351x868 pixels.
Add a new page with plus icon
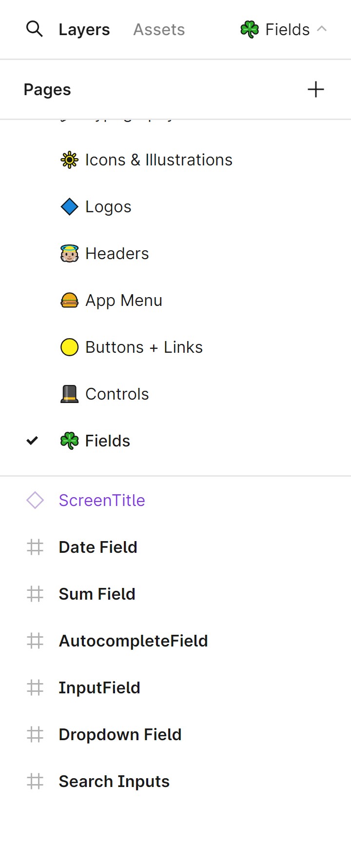pyautogui.click(x=315, y=89)
